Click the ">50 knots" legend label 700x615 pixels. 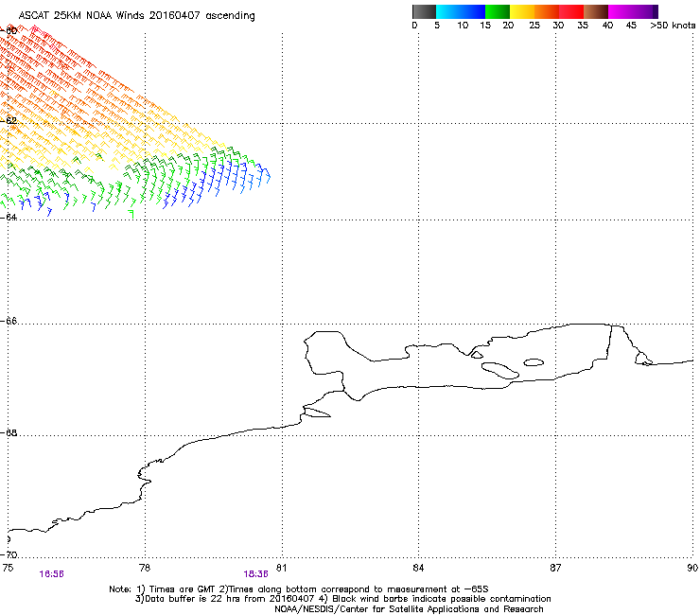[x=673, y=26]
